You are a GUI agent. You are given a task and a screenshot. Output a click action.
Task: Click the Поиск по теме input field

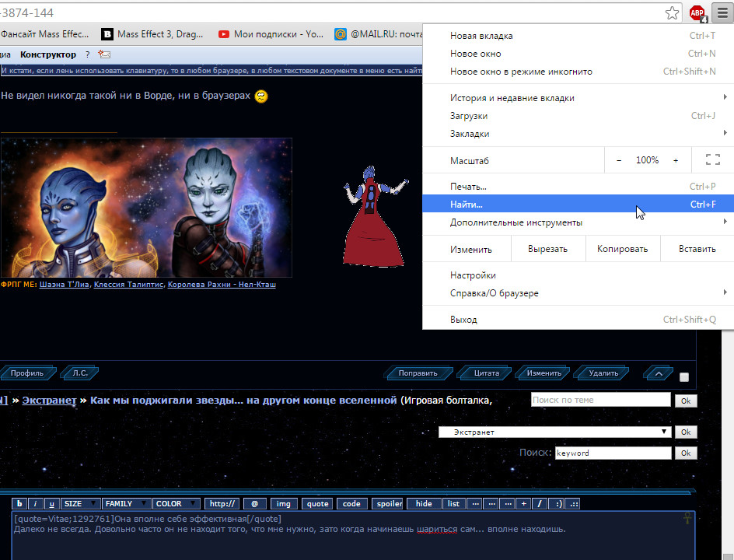pos(600,400)
